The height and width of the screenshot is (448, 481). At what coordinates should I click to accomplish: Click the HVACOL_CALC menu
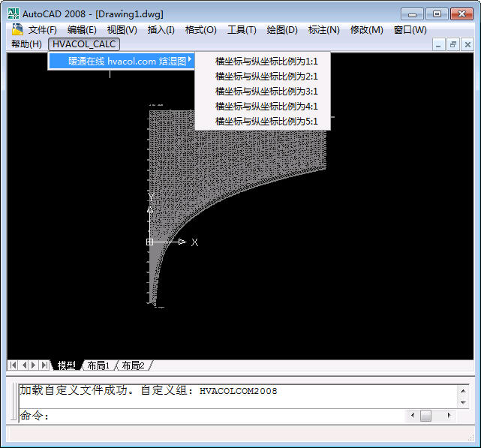point(84,44)
